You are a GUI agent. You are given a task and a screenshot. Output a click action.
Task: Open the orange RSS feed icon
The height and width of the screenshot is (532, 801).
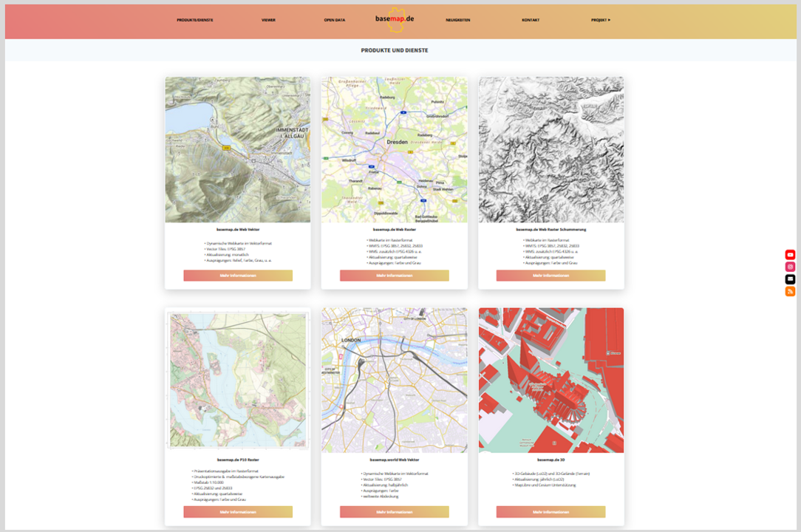pyautogui.click(x=790, y=292)
